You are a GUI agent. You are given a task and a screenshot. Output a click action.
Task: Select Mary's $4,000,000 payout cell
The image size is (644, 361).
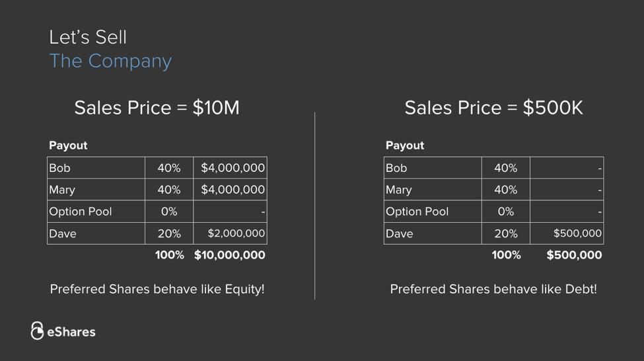click(x=230, y=190)
